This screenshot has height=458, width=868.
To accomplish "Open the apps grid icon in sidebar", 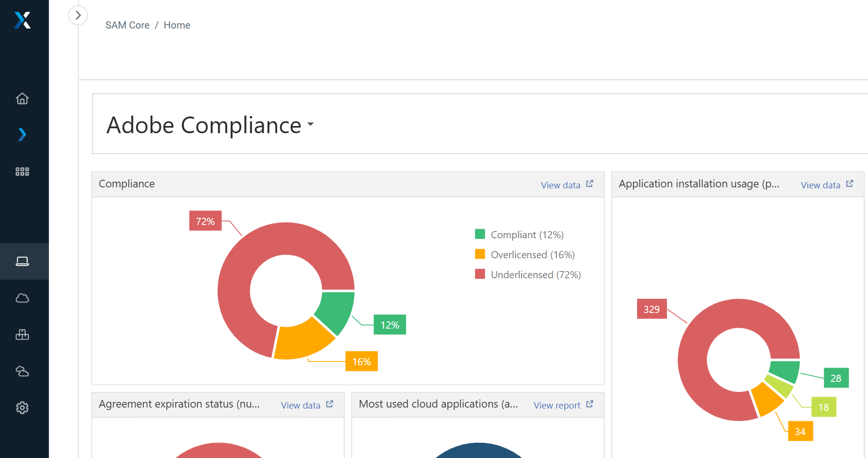I will coord(22,172).
